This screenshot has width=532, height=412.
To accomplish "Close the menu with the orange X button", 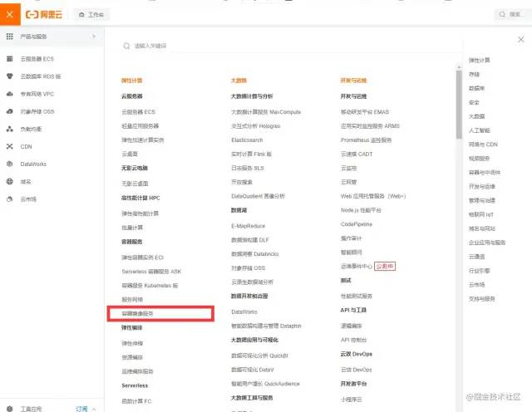I will point(10,14).
